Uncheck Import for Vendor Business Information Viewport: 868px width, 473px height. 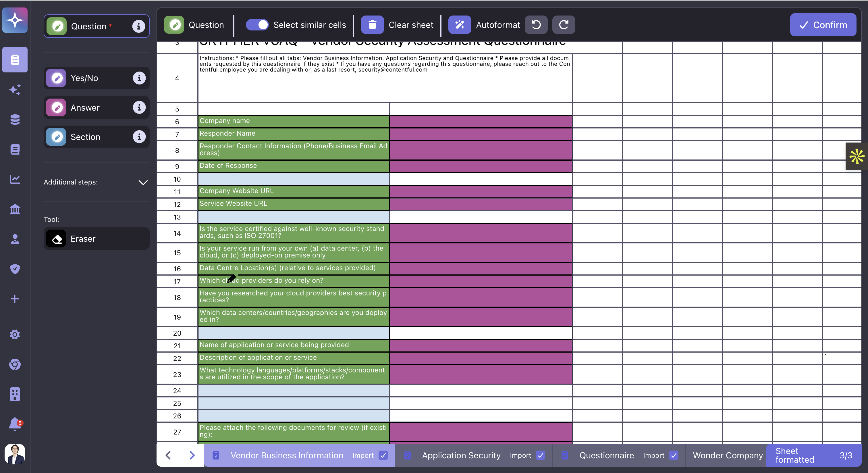coord(383,455)
